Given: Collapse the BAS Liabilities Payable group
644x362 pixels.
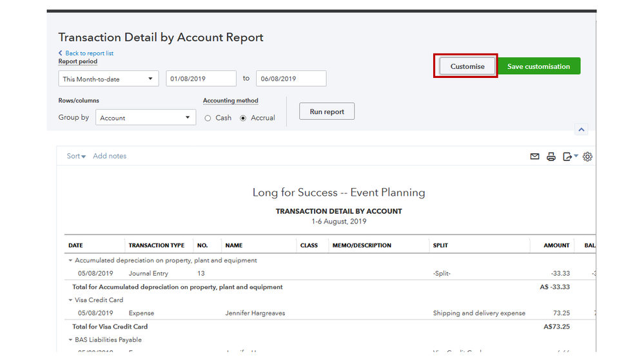Looking at the screenshot, I should coord(70,340).
